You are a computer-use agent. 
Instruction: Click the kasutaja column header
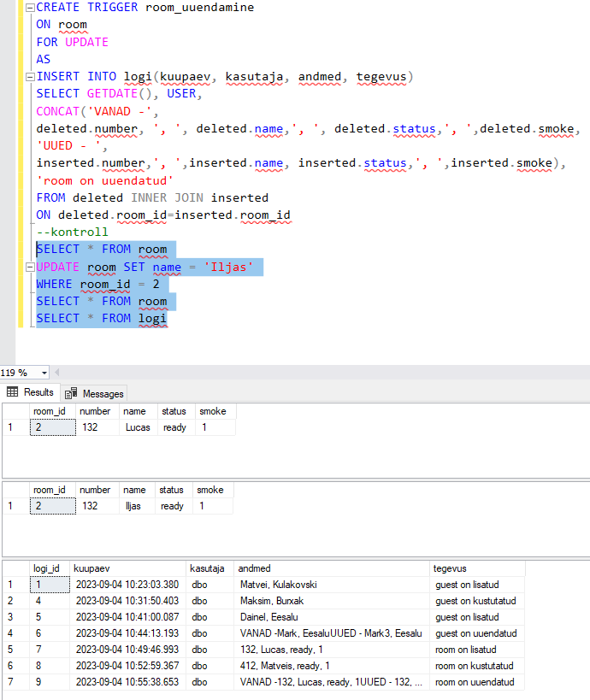pos(209,568)
